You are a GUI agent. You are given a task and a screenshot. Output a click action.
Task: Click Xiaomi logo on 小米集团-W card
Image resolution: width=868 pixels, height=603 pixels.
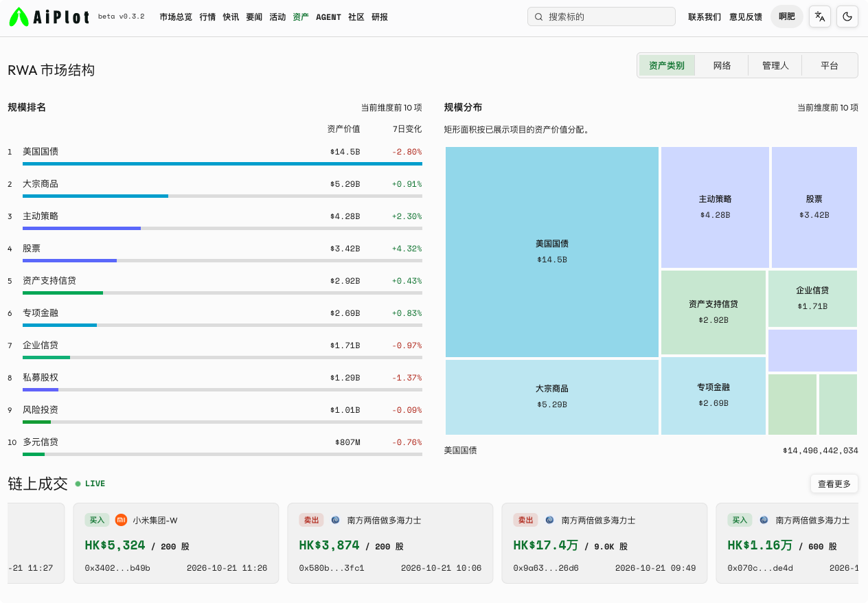(x=121, y=520)
